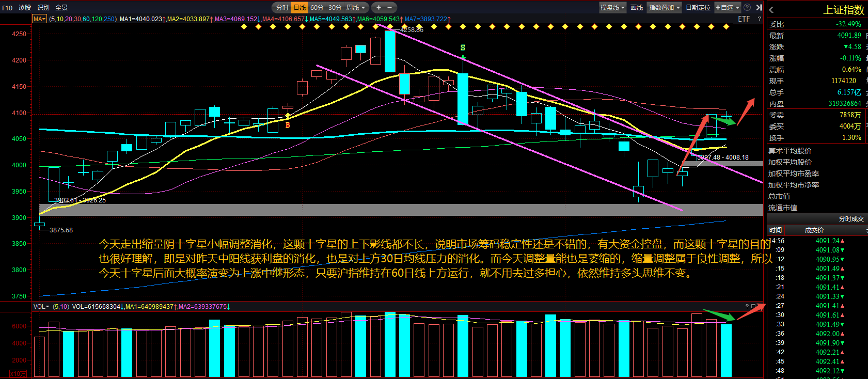Click the 最新 price 4091.89

[849, 35]
